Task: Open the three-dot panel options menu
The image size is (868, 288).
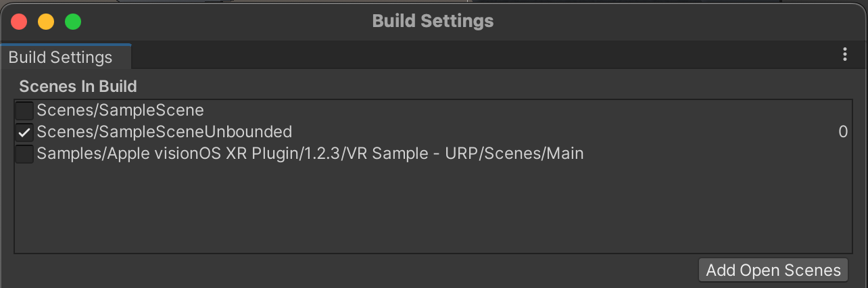Action: coord(844,55)
